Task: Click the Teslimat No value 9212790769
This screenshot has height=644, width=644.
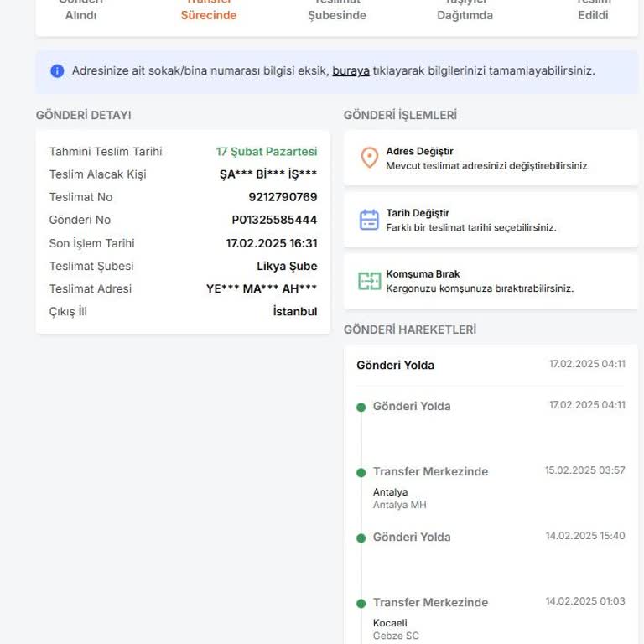Action: coord(283,198)
